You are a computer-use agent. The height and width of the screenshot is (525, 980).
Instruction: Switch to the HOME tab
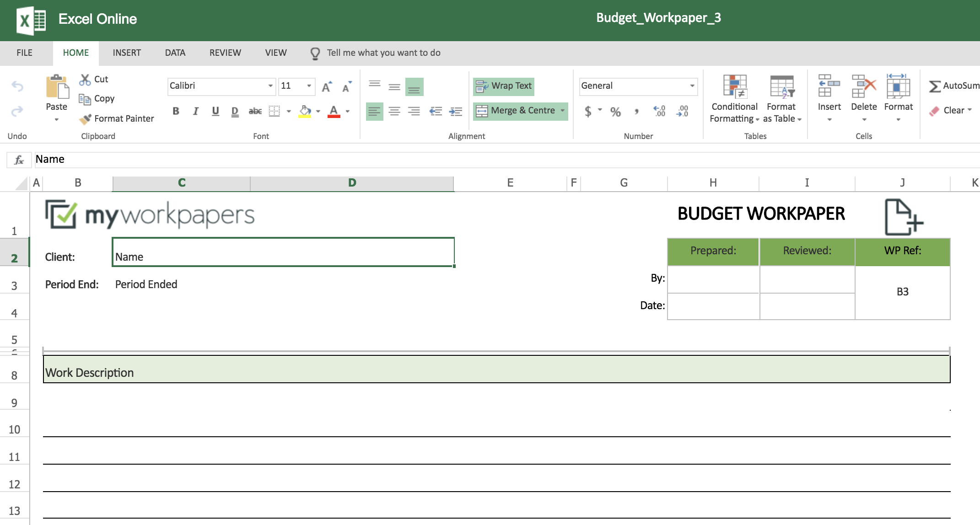click(76, 53)
